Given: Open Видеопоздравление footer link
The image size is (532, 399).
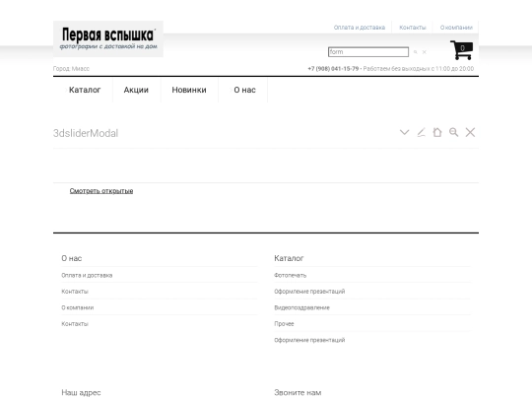Looking at the screenshot, I should 302,307.
